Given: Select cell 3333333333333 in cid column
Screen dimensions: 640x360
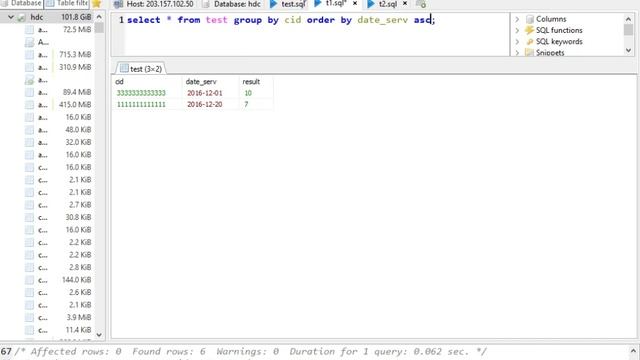Looking at the screenshot, I should pos(141,93).
